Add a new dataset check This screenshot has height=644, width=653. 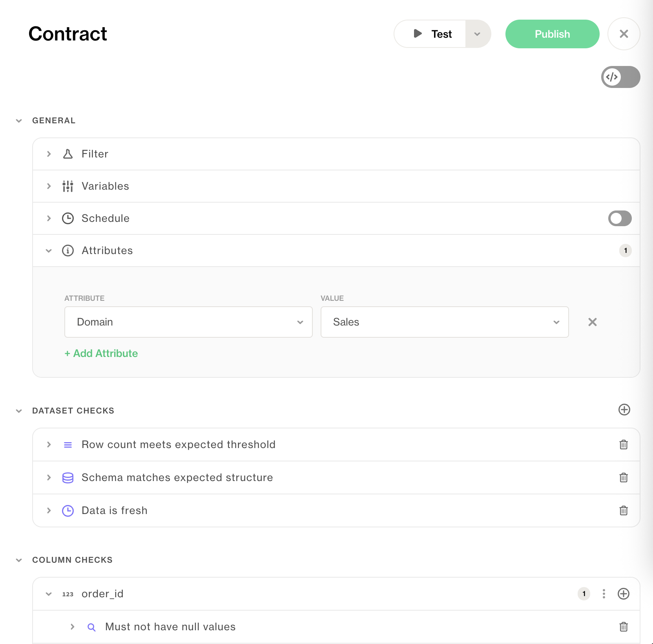tap(624, 410)
